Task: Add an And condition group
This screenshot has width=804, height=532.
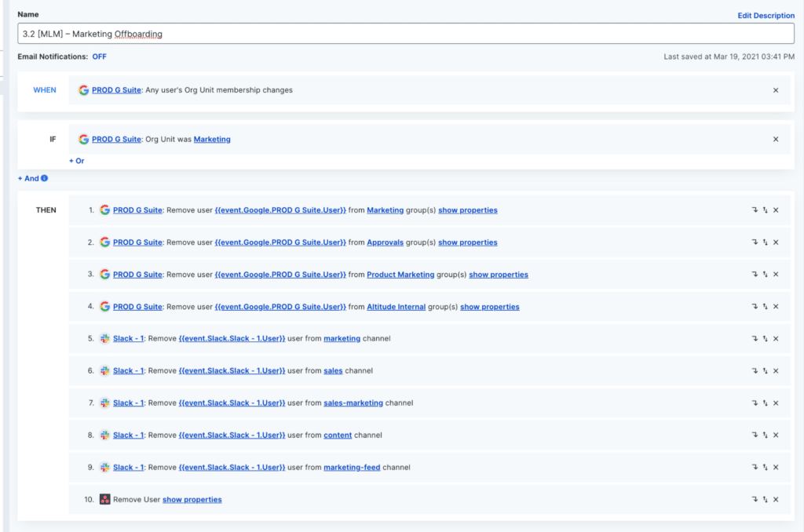Action: pyautogui.click(x=28, y=178)
